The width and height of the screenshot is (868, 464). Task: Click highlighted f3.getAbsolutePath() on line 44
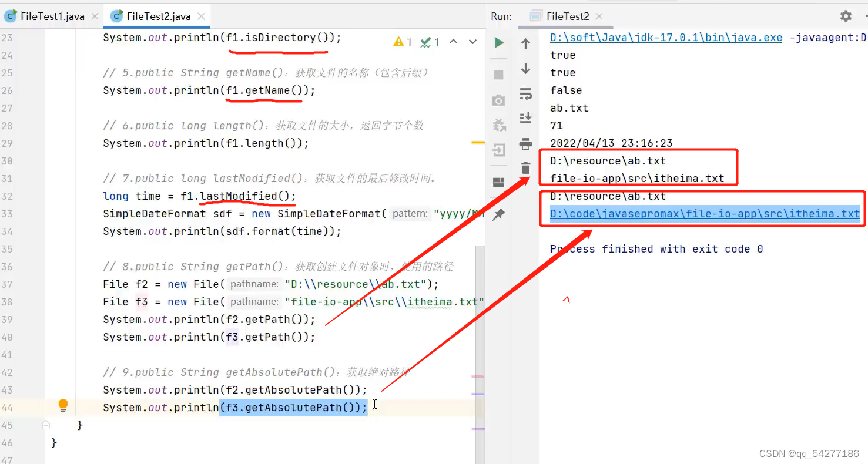point(290,408)
